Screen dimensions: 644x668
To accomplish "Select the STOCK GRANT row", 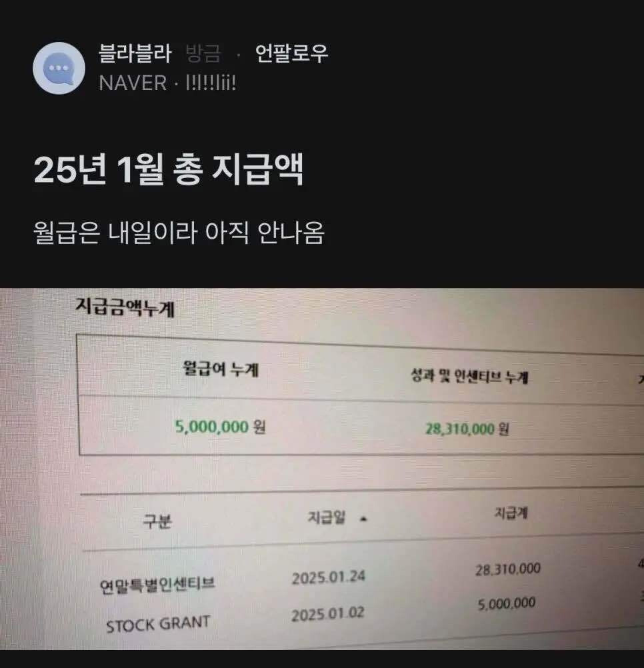I will click(362, 615).
